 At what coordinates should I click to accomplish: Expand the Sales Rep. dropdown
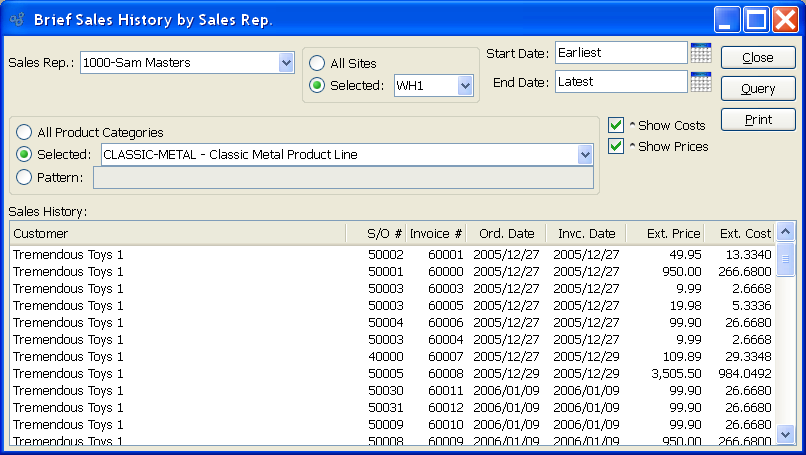[286, 63]
